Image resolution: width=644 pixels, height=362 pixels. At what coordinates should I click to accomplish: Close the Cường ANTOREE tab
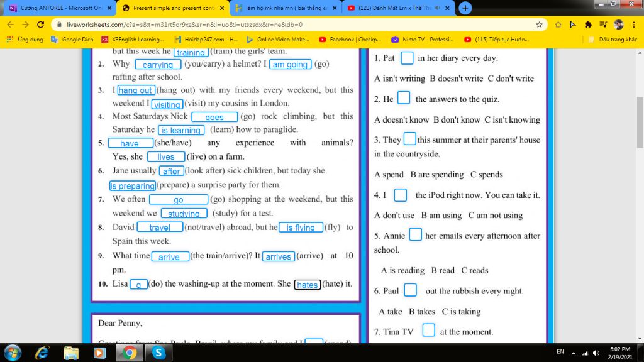click(109, 8)
